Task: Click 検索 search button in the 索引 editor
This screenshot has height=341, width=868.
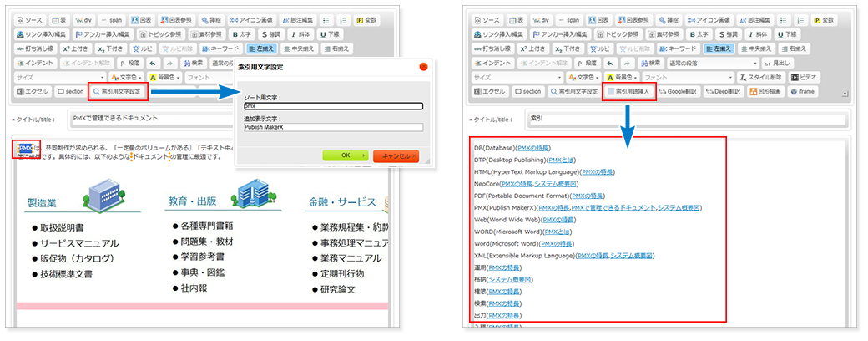Action: (650, 63)
